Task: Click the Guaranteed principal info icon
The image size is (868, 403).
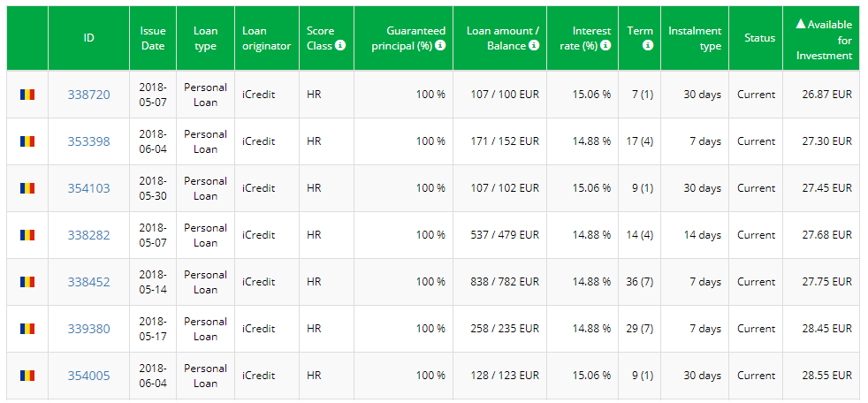Action: 440,46
